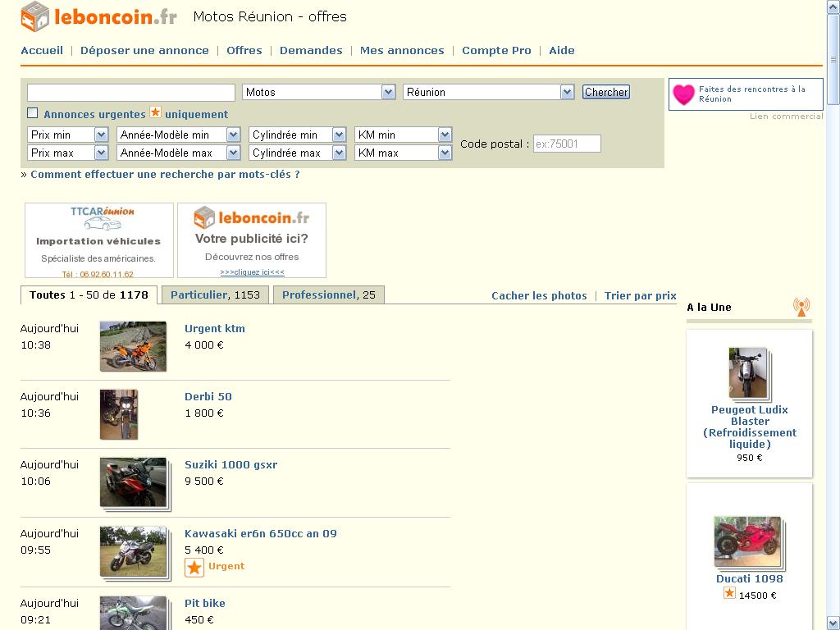Viewport: 840px width, 630px height.
Task: Click the '9 500 €' price text
Action: click(204, 482)
